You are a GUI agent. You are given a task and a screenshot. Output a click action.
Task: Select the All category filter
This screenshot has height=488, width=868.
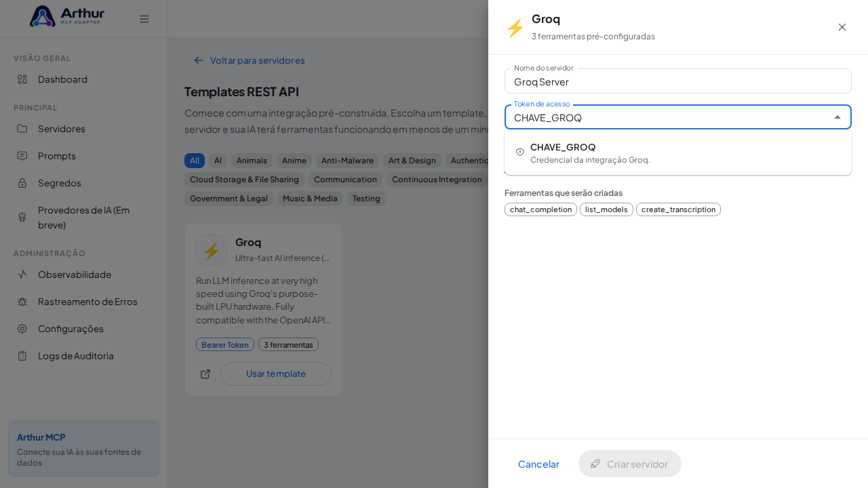pyautogui.click(x=195, y=161)
